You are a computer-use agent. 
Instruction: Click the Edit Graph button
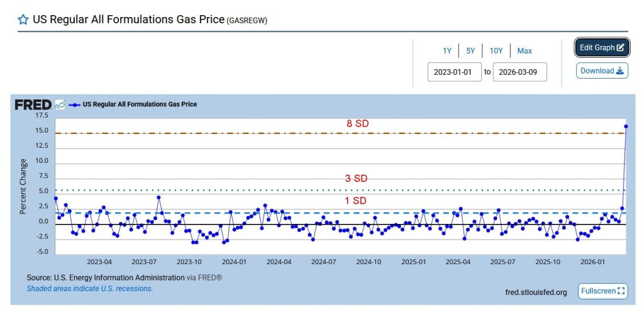click(x=601, y=48)
